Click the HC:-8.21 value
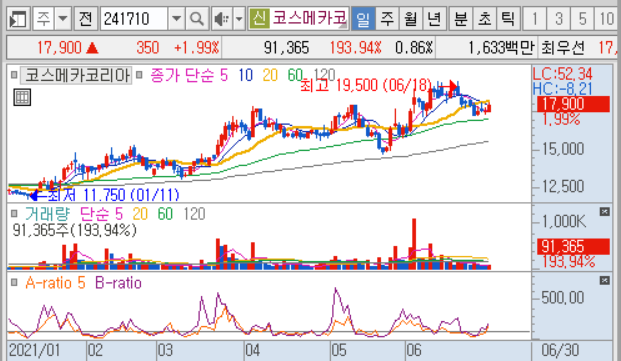Image resolution: width=621 pixels, height=361 pixels. click(x=562, y=88)
